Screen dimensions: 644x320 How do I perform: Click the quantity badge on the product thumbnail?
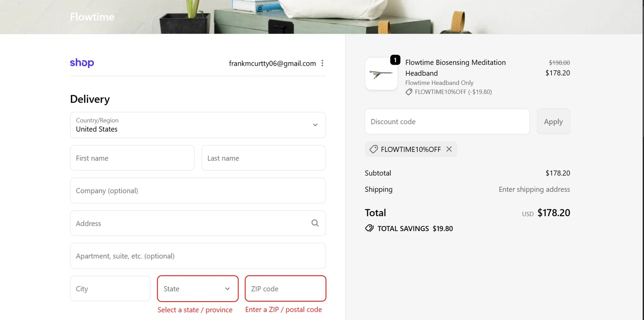click(x=395, y=60)
